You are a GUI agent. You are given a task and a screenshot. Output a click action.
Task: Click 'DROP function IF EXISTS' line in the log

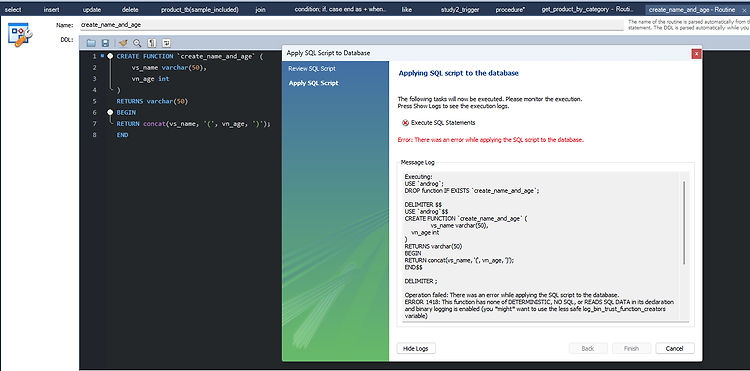point(472,190)
